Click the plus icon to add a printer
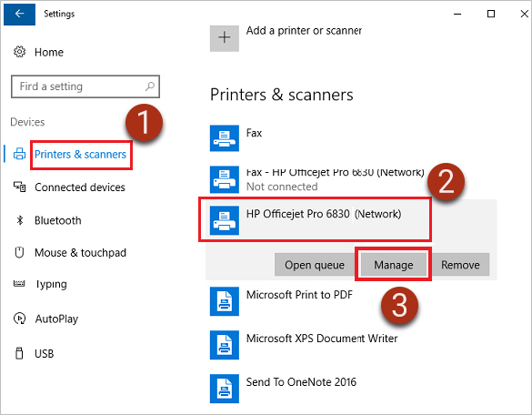 225,37
